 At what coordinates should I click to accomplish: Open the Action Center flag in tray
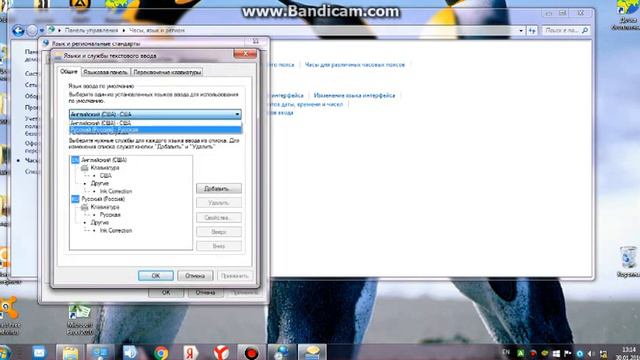point(567,353)
